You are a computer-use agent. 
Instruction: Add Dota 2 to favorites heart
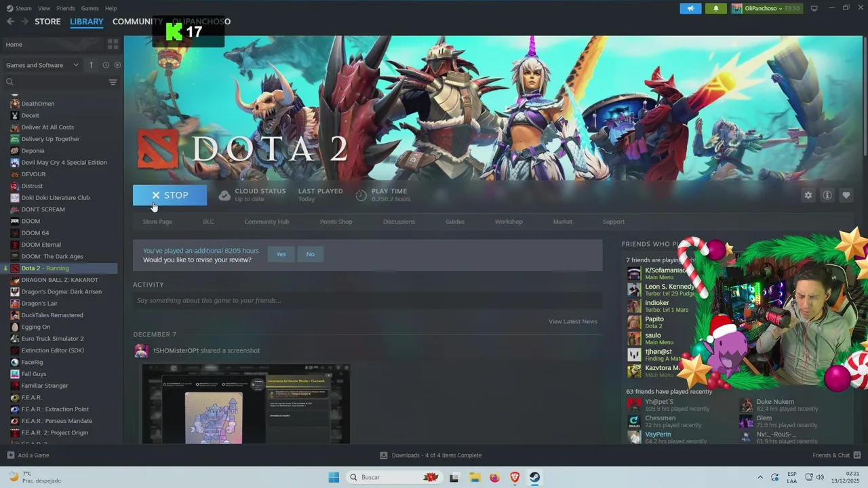click(x=846, y=195)
